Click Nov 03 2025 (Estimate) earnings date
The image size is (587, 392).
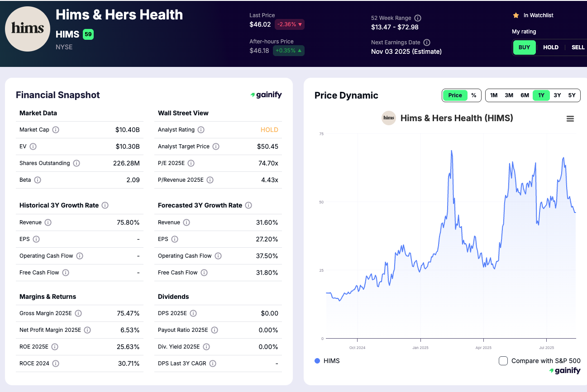(406, 52)
